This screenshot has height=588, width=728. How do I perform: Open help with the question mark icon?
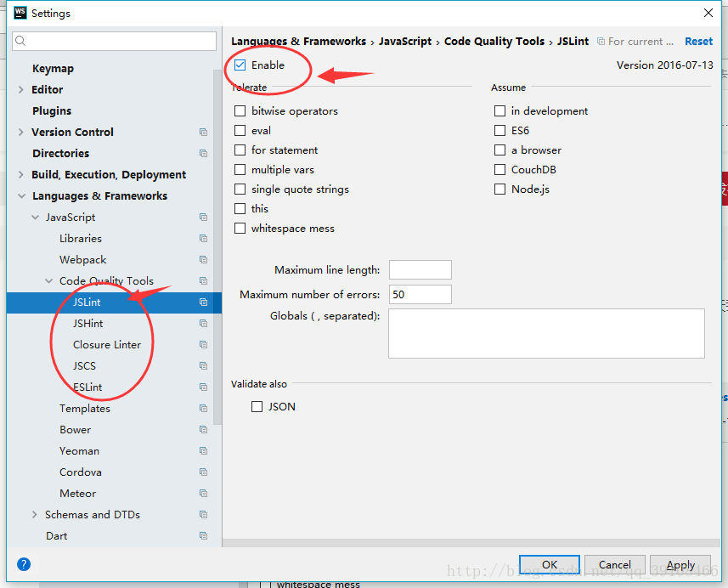point(24,564)
